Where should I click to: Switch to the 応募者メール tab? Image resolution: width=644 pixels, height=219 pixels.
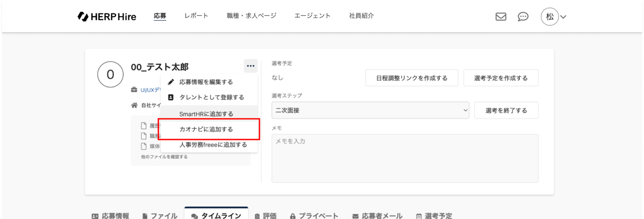tap(377, 216)
